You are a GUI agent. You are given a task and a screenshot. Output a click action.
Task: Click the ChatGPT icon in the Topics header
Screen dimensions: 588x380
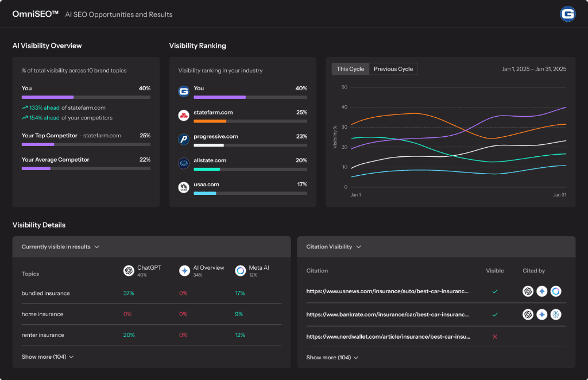click(129, 270)
